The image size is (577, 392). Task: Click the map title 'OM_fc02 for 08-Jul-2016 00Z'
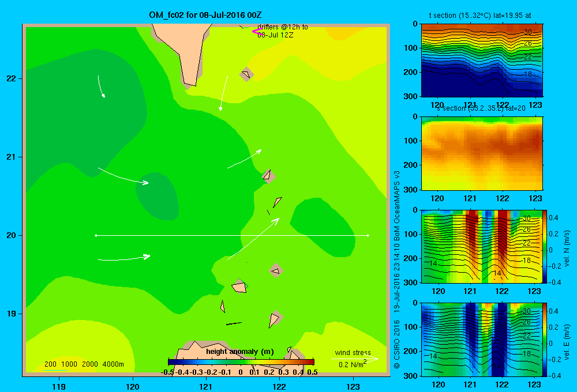pyautogui.click(x=205, y=15)
